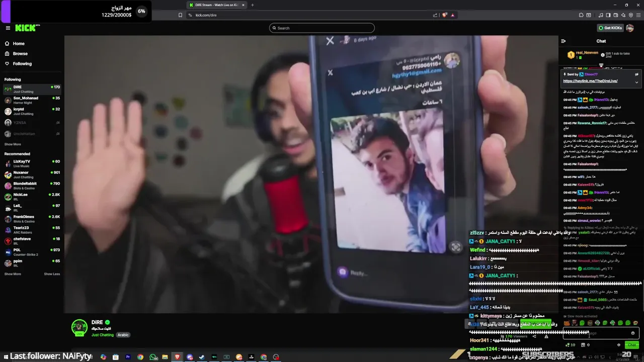Expand the gift leaderboard arrow
This screenshot has height=362, width=644.
[601, 64]
